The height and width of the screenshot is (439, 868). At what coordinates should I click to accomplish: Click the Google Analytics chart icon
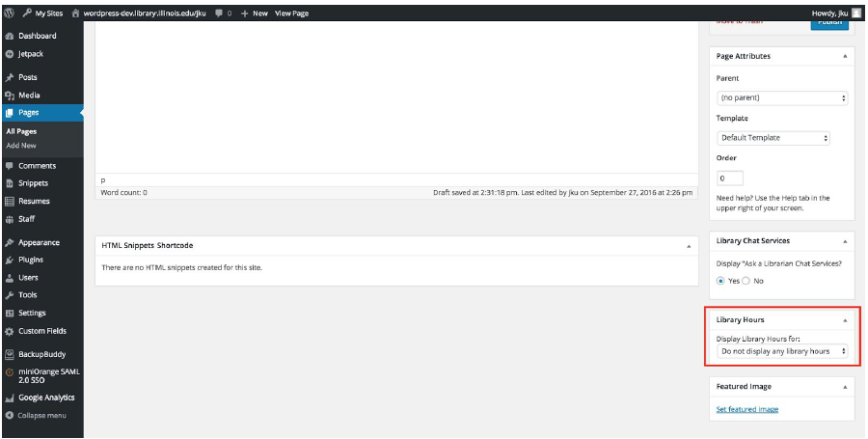[x=10, y=398]
